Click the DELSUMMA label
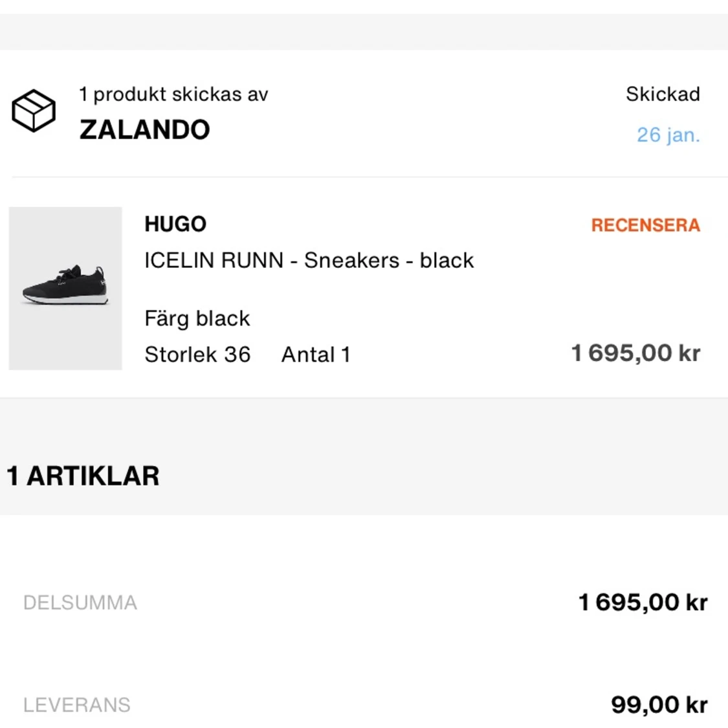Screen dimensions: 728x728 tap(80, 602)
